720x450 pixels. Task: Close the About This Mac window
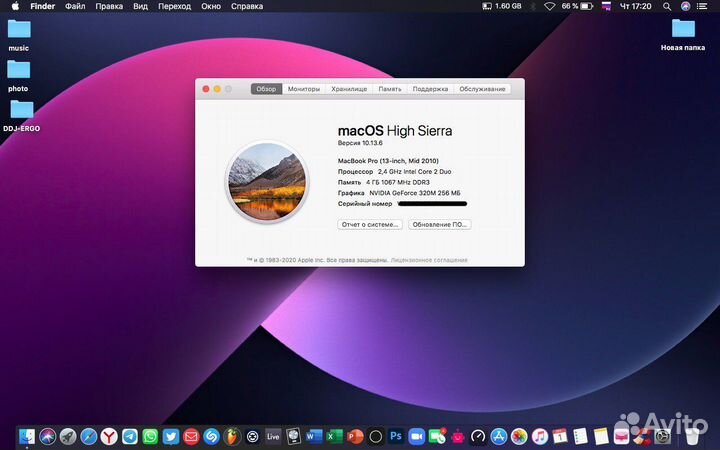(x=206, y=89)
